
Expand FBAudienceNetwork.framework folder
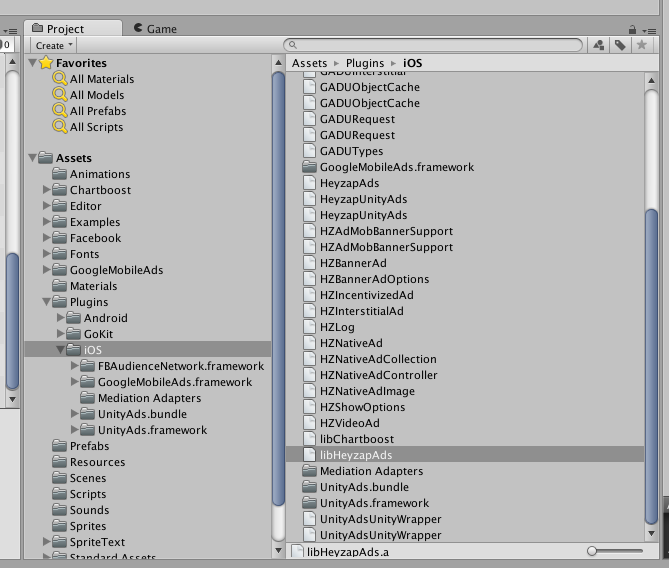(x=75, y=366)
